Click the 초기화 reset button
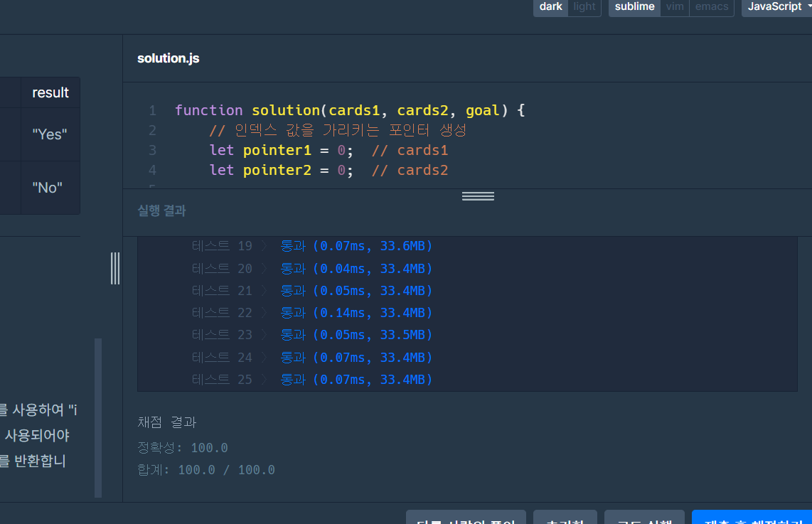 tap(565, 517)
